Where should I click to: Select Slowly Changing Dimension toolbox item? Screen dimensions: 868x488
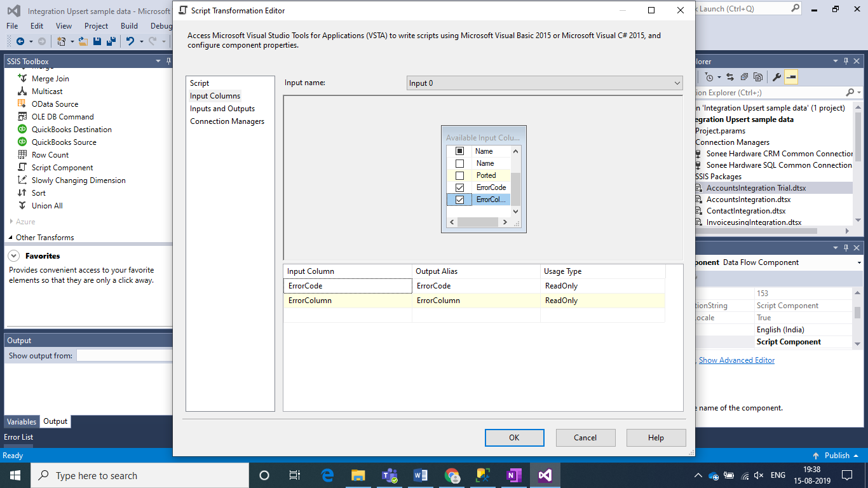coord(78,180)
